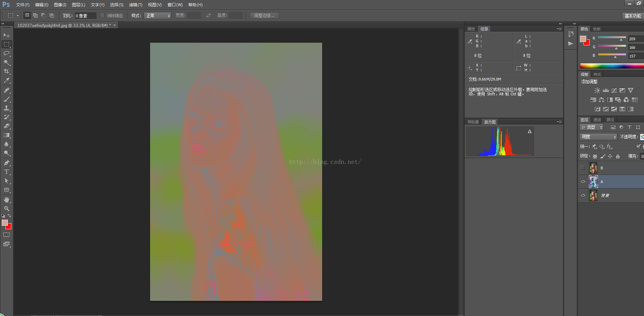Select the Brush tool
Image resolution: width=644 pixels, height=316 pixels.
pos(7,99)
